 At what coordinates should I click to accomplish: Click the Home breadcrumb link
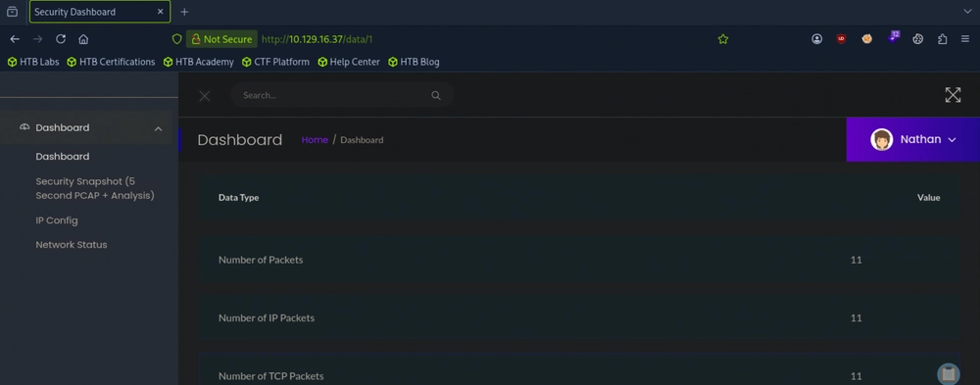pyautogui.click(x=315, y=140)
